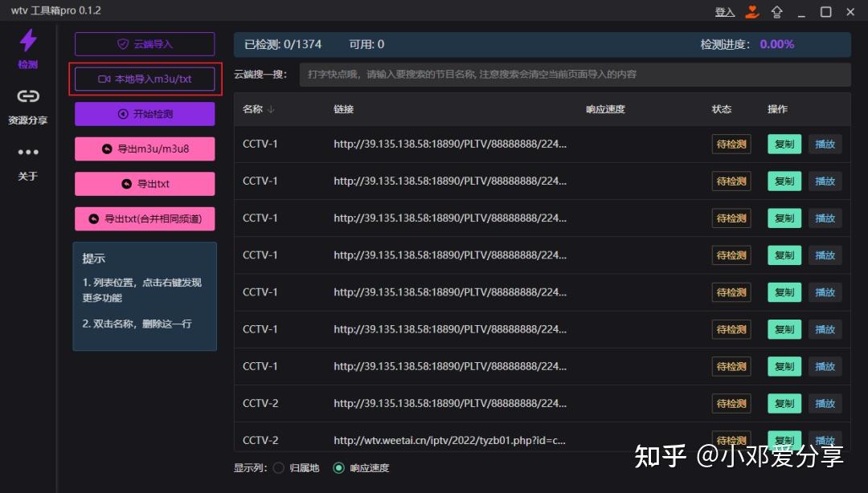
Task: Click tip text 双击名称，删除这一行
Action: click(x=137, y=324)
